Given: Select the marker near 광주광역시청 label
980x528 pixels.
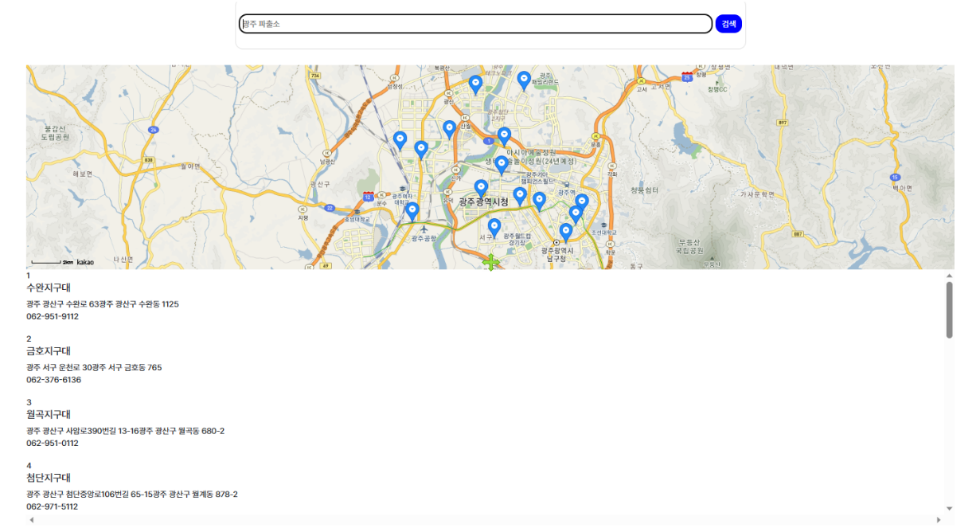Looking at the screenshot, I should pyautogui.click(x=482, y=185).
